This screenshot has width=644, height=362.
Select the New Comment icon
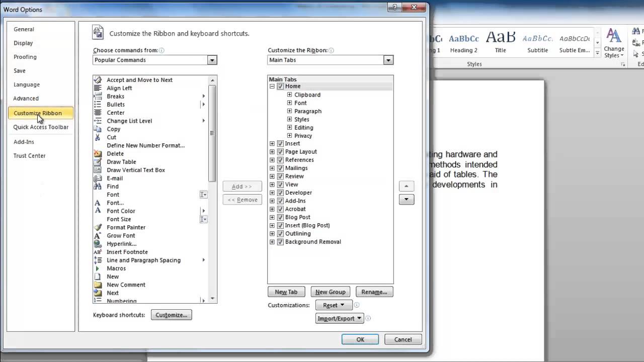(98, 285)
